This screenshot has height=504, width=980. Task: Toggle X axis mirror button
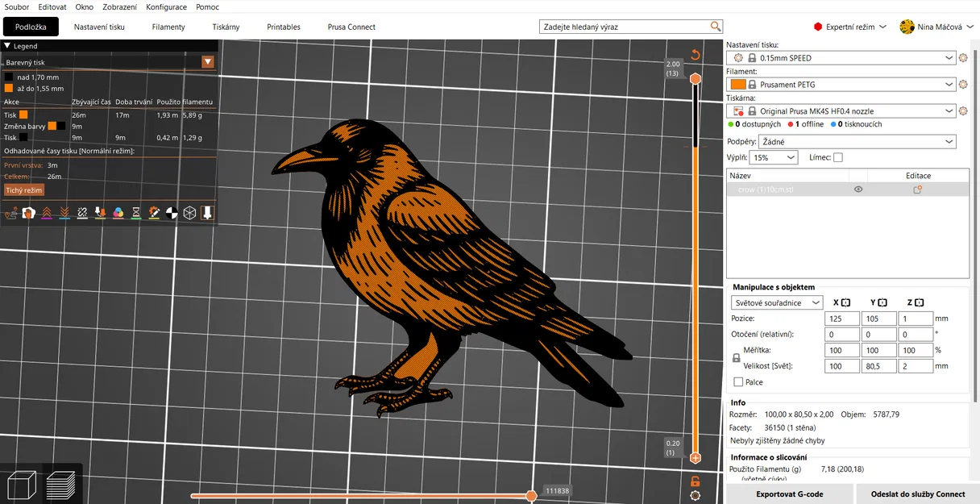846,302
